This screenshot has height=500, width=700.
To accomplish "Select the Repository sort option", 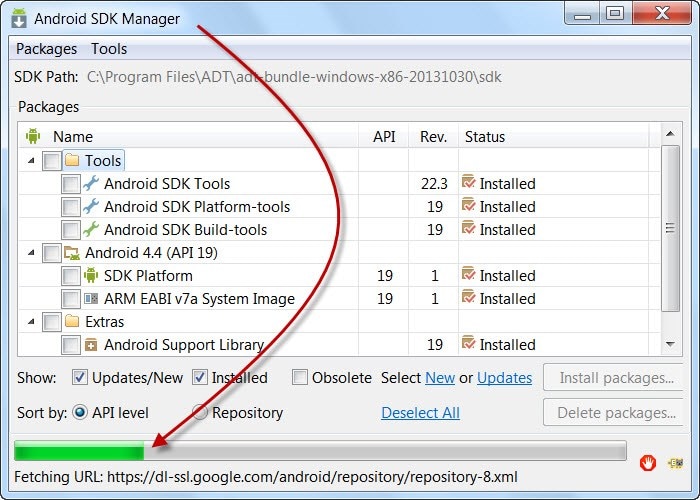I will [x=200, y=412].
